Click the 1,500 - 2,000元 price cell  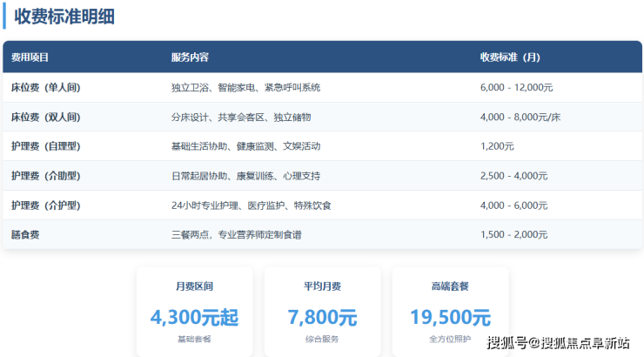tap(513, 234)
